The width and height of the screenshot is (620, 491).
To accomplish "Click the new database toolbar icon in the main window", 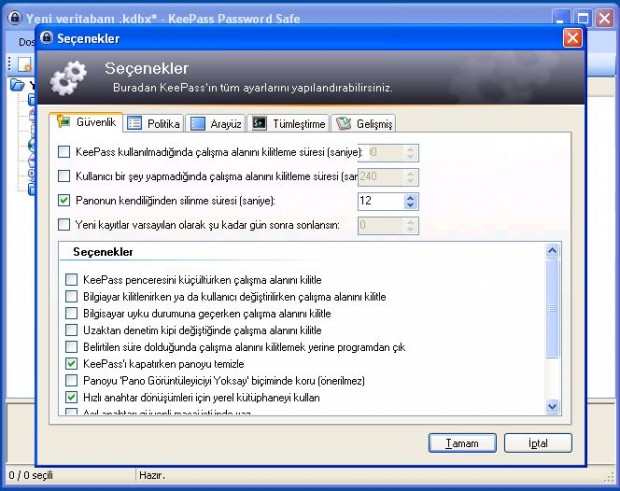I will [x=25, y=64].
